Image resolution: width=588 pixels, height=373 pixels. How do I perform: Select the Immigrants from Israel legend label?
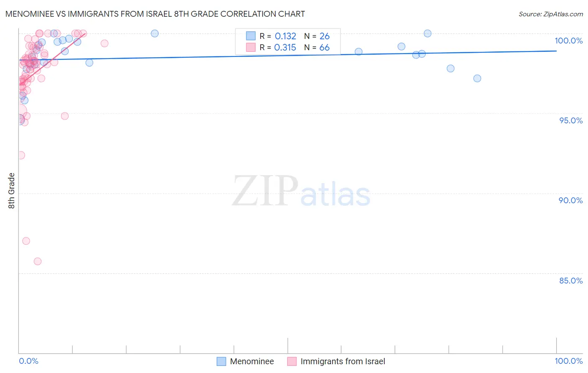pyautogui.click(x=343, y=361)
